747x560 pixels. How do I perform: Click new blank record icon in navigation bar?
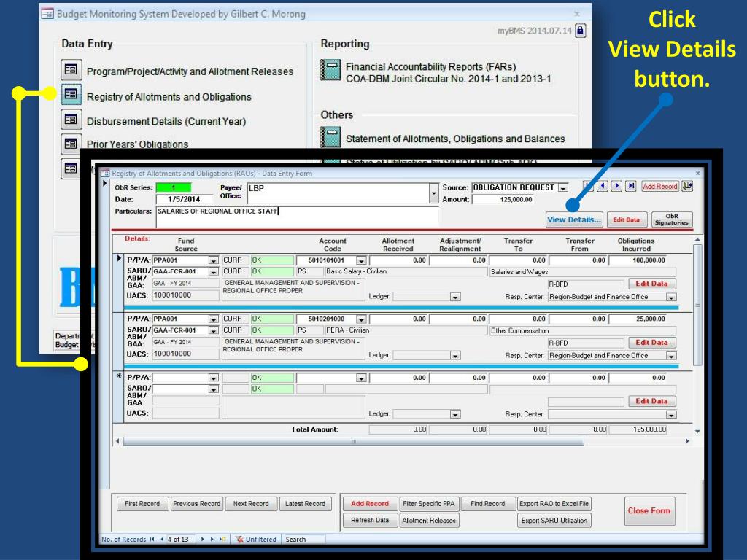click(x=222, y=539)
